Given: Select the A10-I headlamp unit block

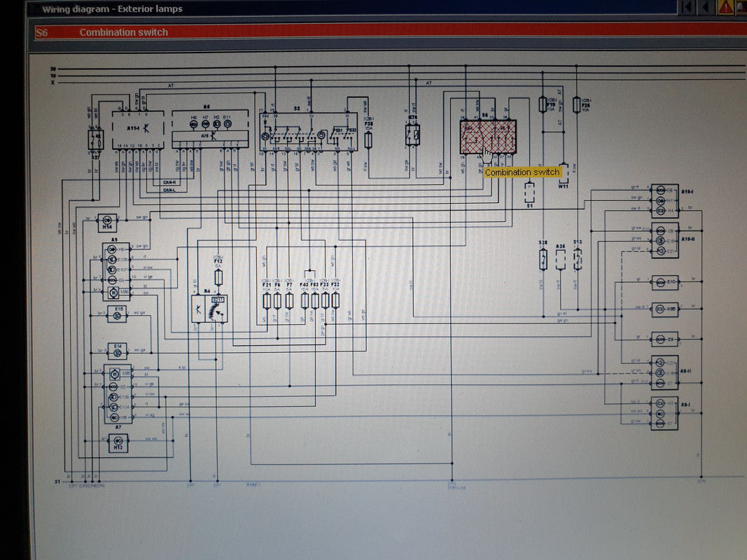Looking at the screenshot, I should coord(664,201).
